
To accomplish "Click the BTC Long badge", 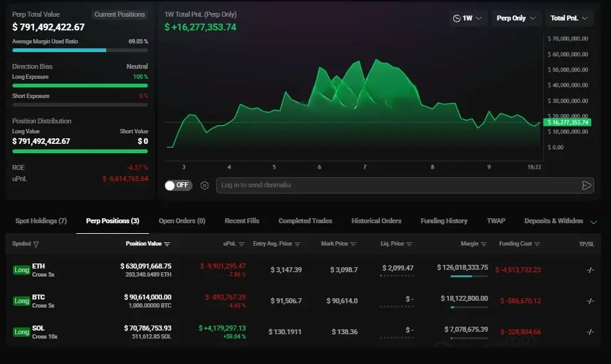I will [22, 301].
